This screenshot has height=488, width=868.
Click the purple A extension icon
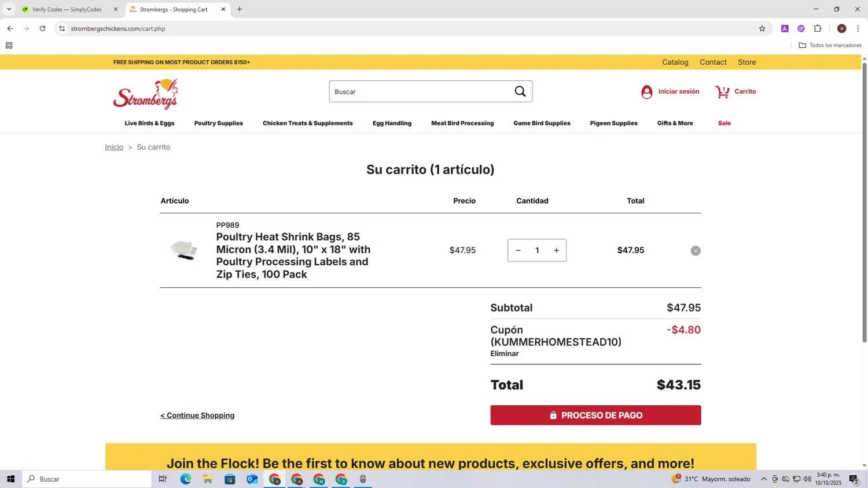click(785, 28)
